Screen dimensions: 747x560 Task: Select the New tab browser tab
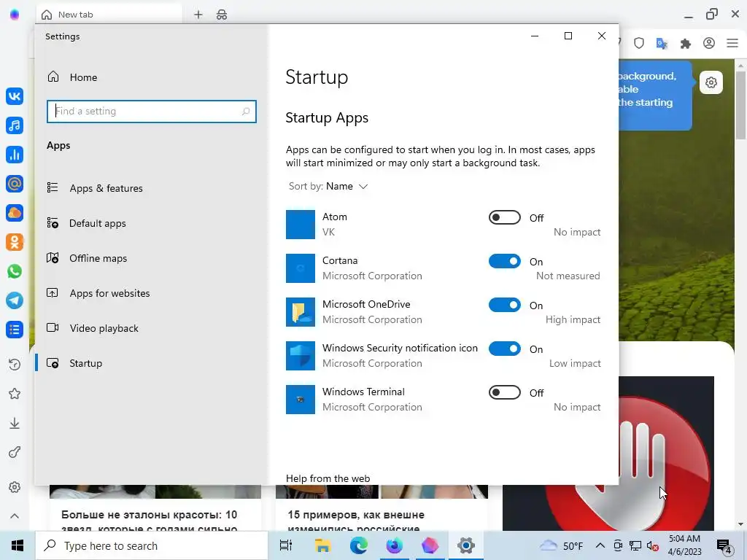pyautogui.click(x=109, y=15)
